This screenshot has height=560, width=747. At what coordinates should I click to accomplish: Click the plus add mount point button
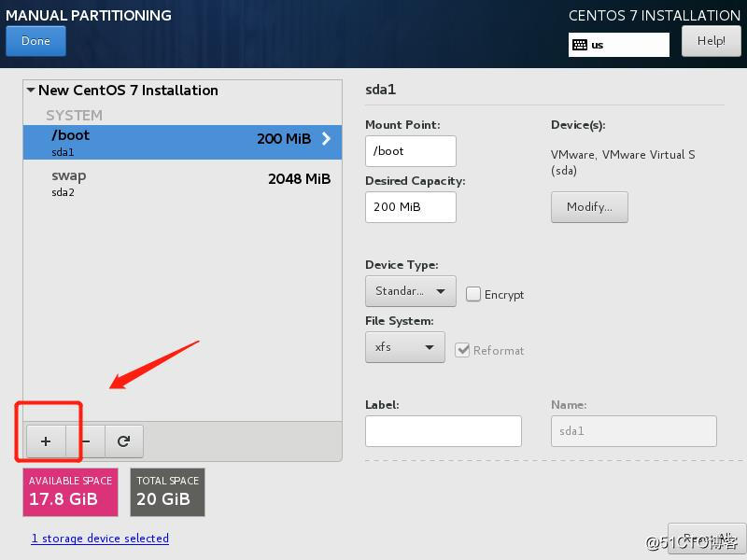point(46,441)
